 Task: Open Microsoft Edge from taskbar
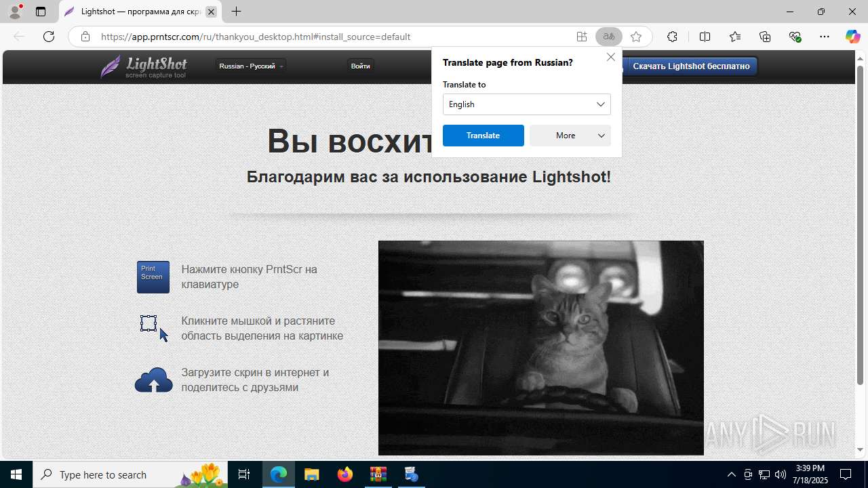pyautogui.click(x=279, y=474)
